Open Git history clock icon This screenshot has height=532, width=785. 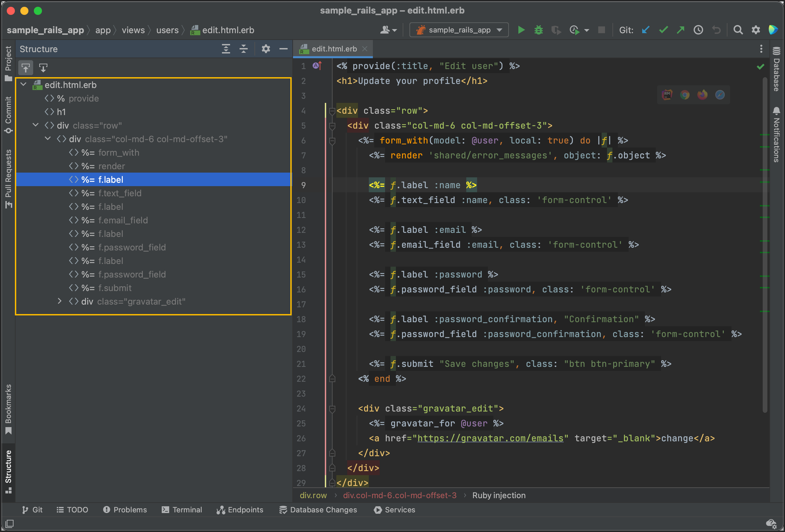click(x=698, y=30)
